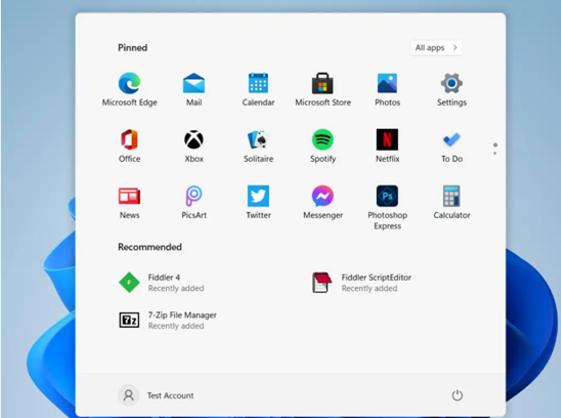Start the Solitaire game
Viewport: 561px width, 418px height.
258,146
